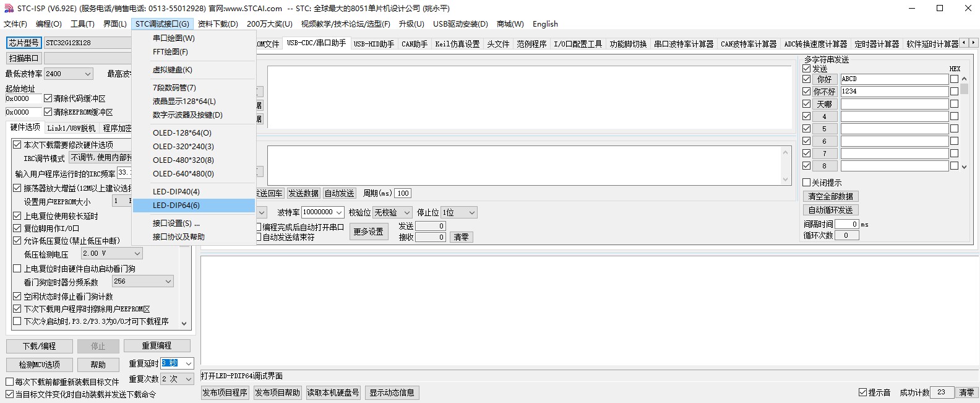Click the send buffer scrollbar up arrow
The image size is (980, 403).
click(786, 152)
